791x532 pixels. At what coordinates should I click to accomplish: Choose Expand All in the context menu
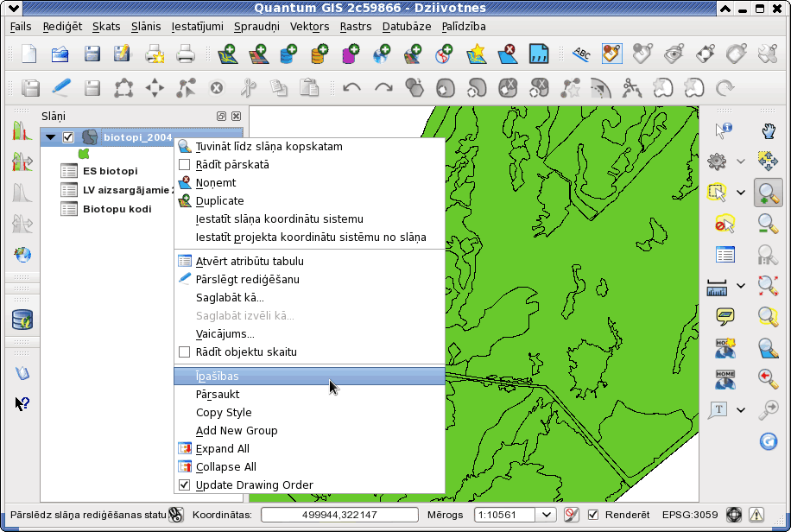[x=309, y=449]
